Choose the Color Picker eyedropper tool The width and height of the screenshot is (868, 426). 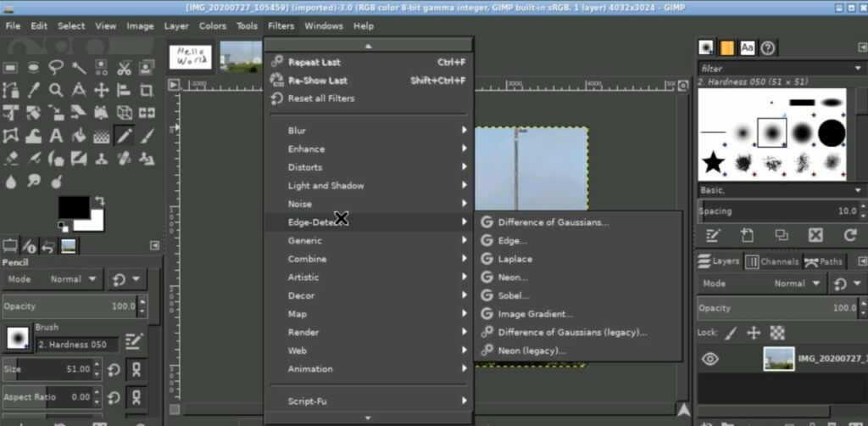pos(33,90)
